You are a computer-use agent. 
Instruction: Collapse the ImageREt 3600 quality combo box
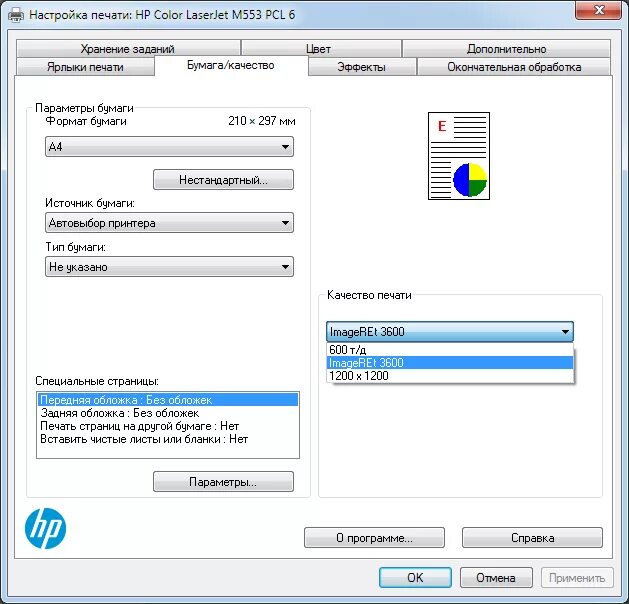[450, 331]
